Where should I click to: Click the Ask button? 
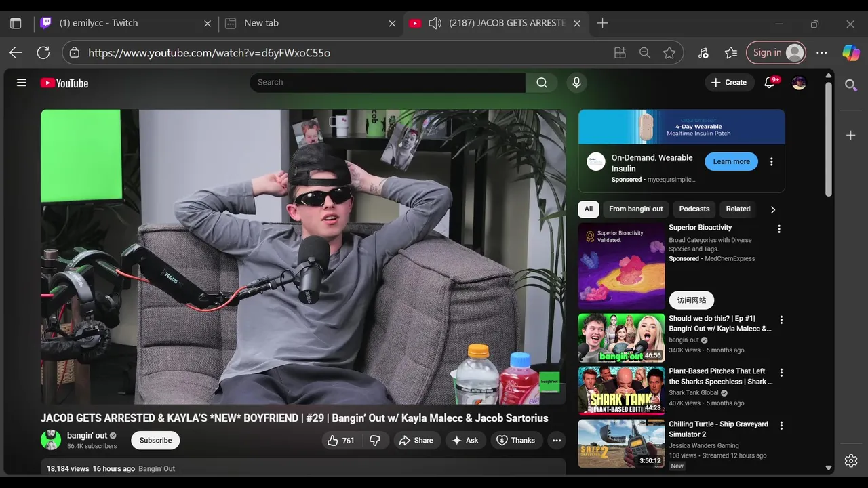coord(465,441)
